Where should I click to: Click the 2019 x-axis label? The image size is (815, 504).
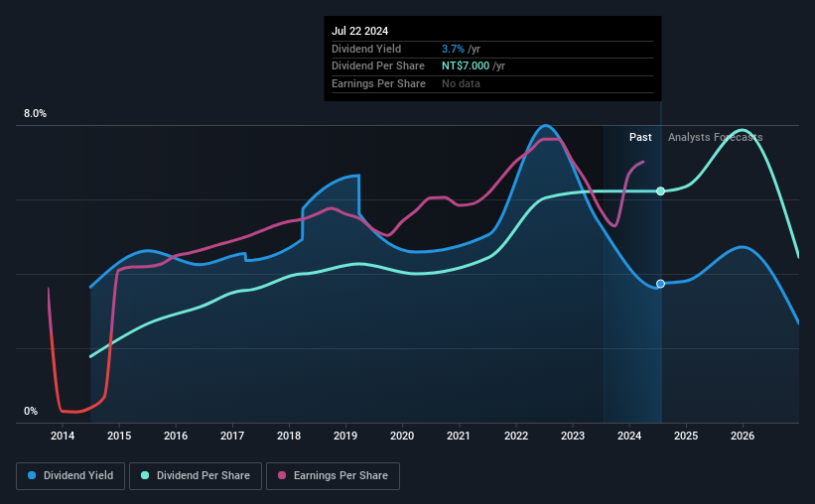point(345,436)
